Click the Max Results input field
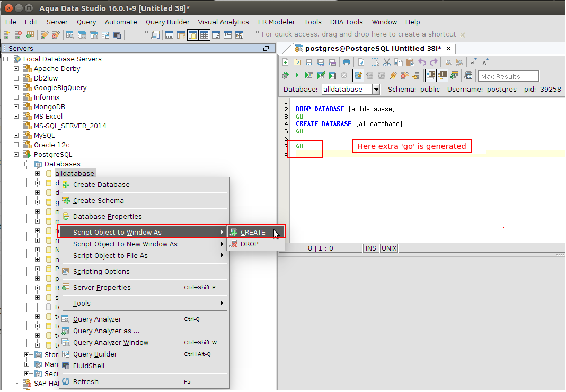The width and height of the screenshot is (566, 392). point(508,76)
